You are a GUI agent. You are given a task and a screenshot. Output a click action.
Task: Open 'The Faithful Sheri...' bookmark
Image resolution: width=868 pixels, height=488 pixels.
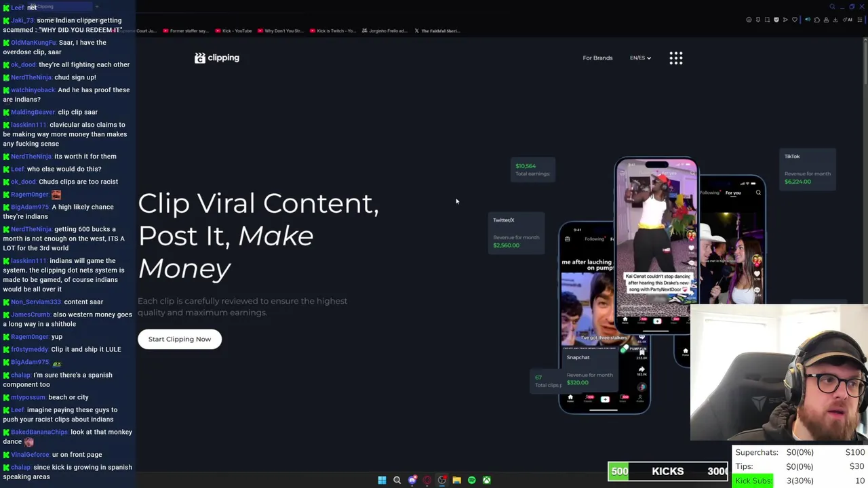click(437, 30)
